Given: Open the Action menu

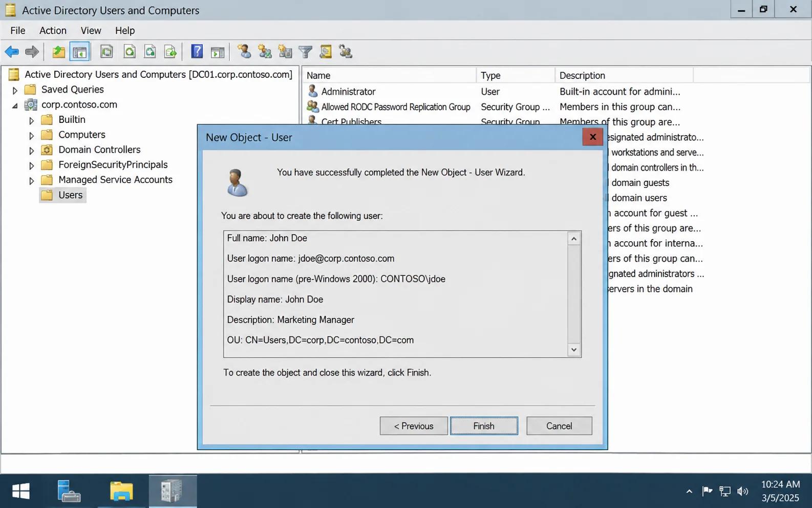Looking at the screenshot, I should [53, 30].
